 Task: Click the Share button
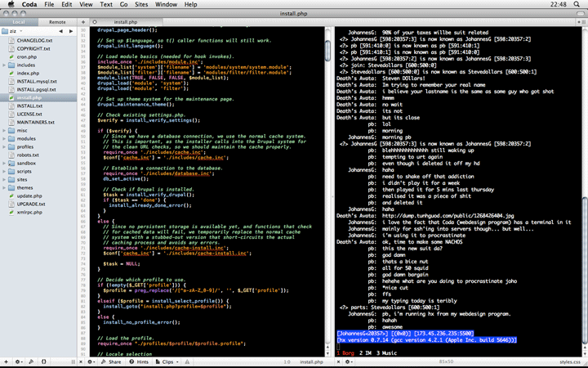point(111,361)
